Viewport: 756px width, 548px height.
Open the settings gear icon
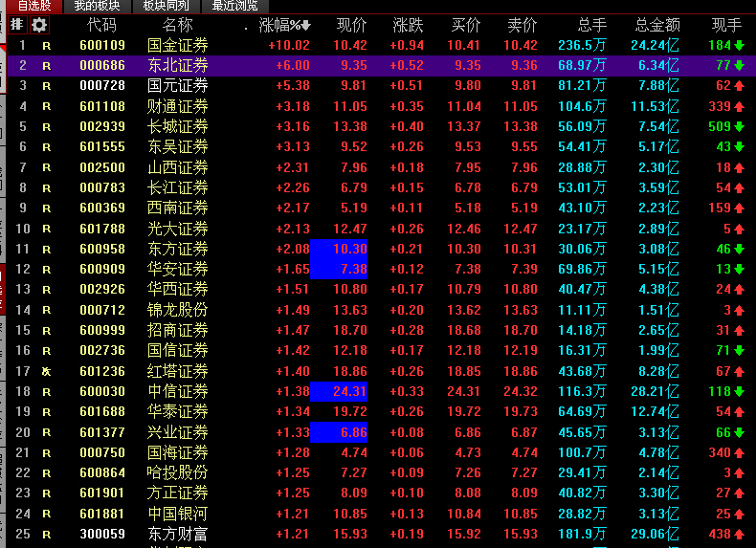tap(39, 25)
